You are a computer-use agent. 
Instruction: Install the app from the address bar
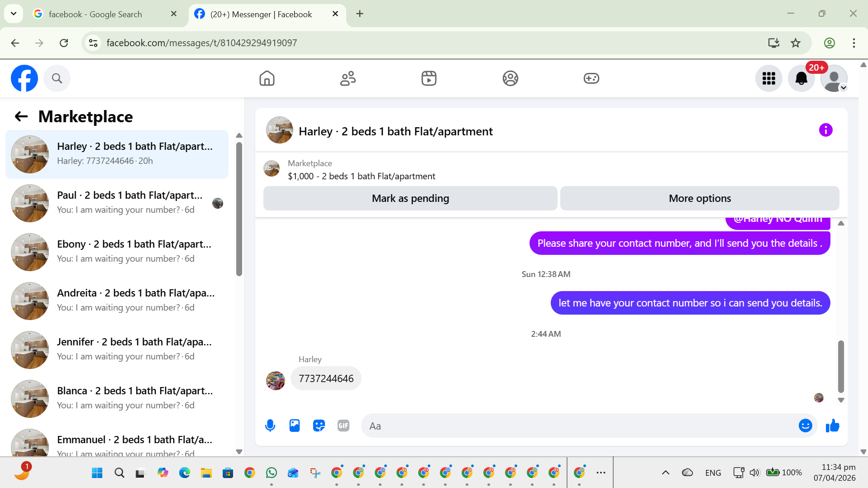point(773,43)
